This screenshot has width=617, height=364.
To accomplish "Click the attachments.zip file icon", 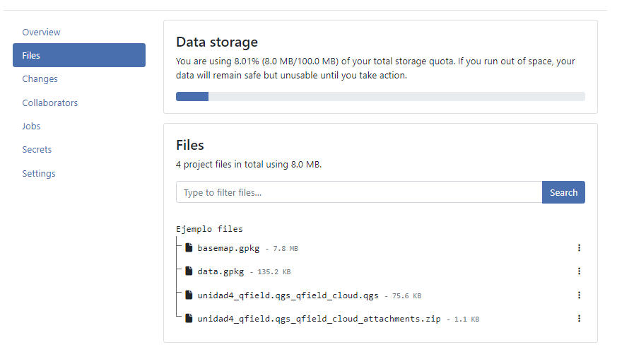I will pyautogui.click(x=189, y=318).
